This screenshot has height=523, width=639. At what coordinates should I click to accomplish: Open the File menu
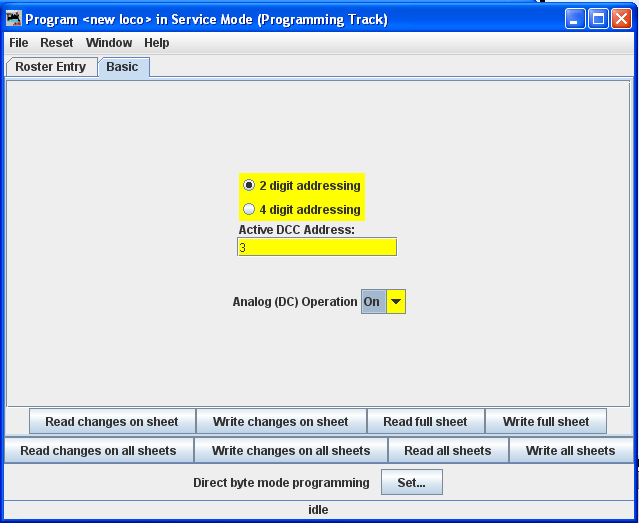19,43
